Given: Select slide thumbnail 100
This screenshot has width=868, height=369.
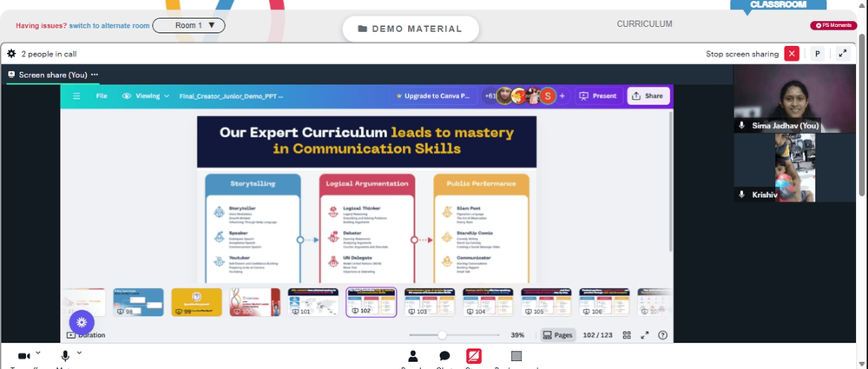Looking at the screenshot, I should coord(254,302).
